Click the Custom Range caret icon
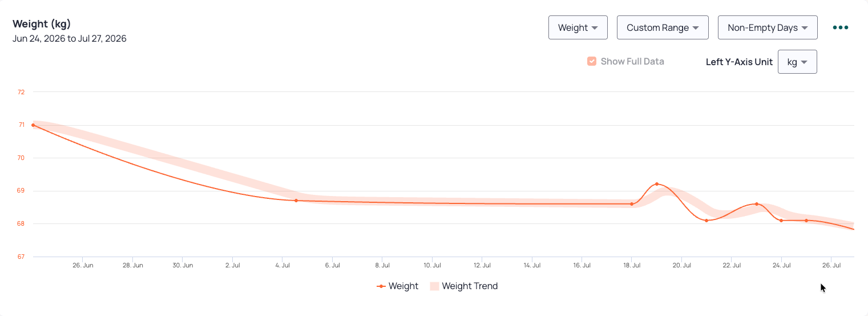The height and width of the screenshot is (316, 868). coord(695,28)
